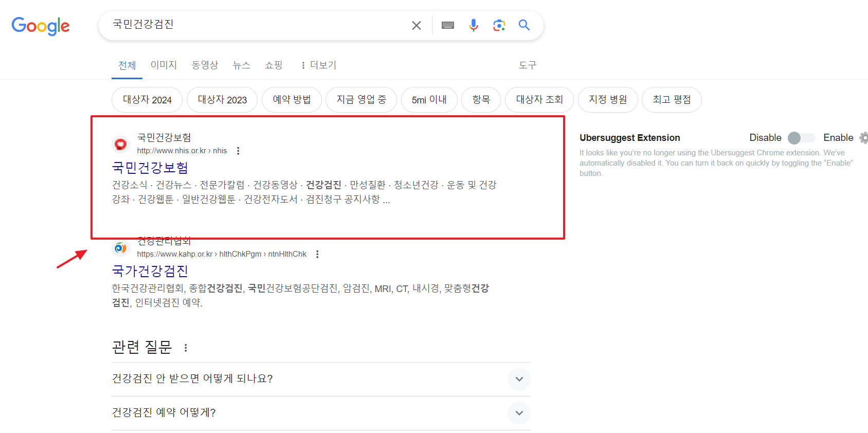Open three-dot menu beside 관련 질문
The width and height of the screenshot is (868, 433).
(x=186, y=348)
